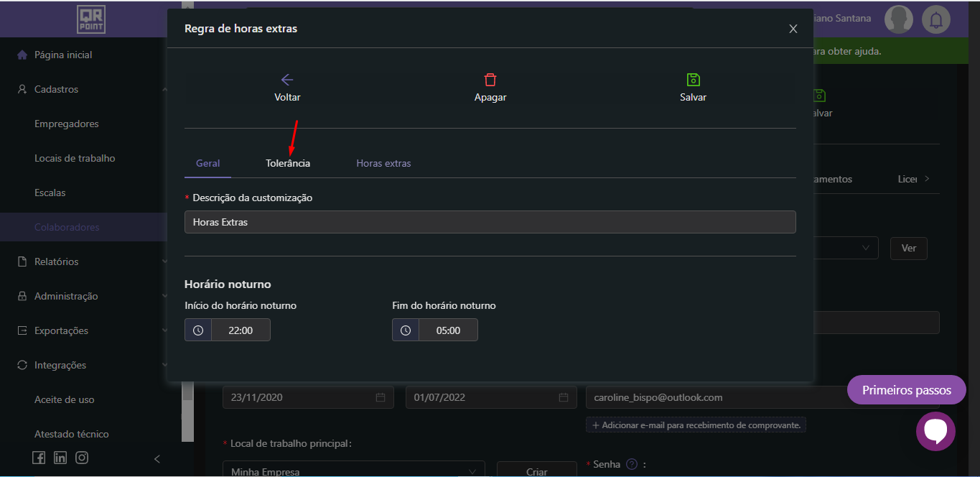Expand the Administração sidebar section
Viewport: 980px width, 477px height.
coord(65,296)
